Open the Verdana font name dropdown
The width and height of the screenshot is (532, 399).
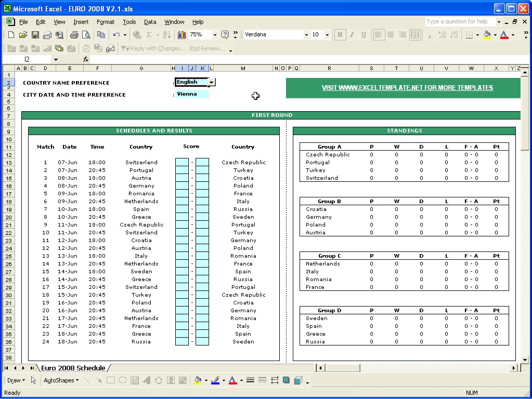306,35
